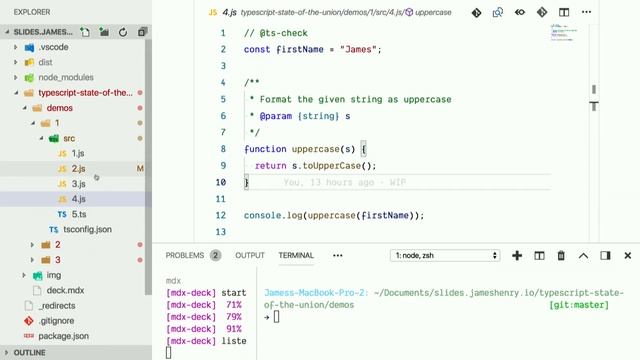This screenshot has height=360, width=640.
Task: Expand the OUTLINE section
Action: [x=7, y=352]
